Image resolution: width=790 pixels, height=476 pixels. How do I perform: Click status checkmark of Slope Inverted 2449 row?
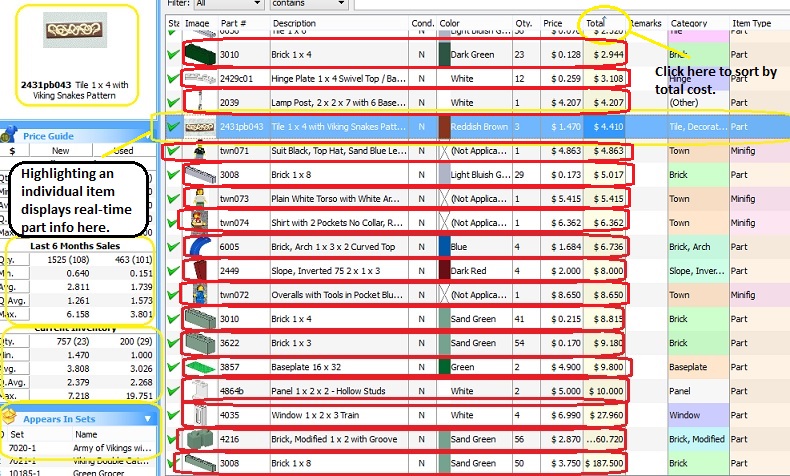coord(173,270)
